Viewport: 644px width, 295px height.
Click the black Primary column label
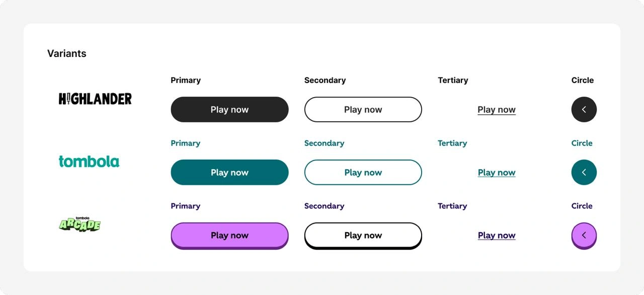tap(186, 80)
